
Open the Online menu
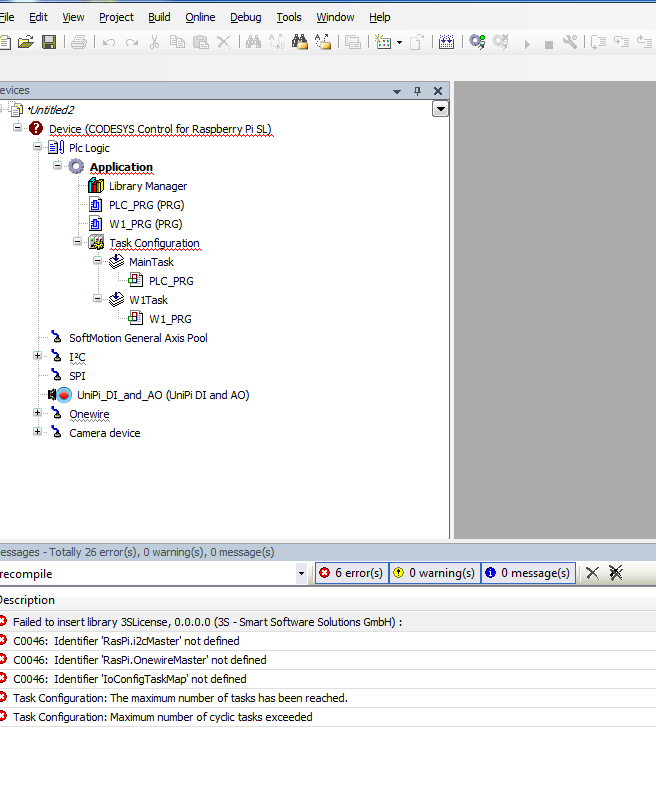[x=200, y=17]
